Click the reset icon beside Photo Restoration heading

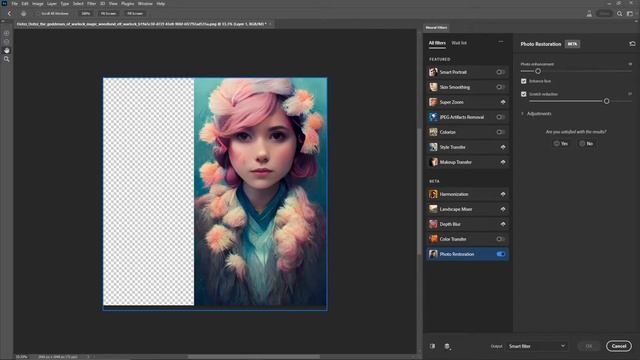coord(632,44)
